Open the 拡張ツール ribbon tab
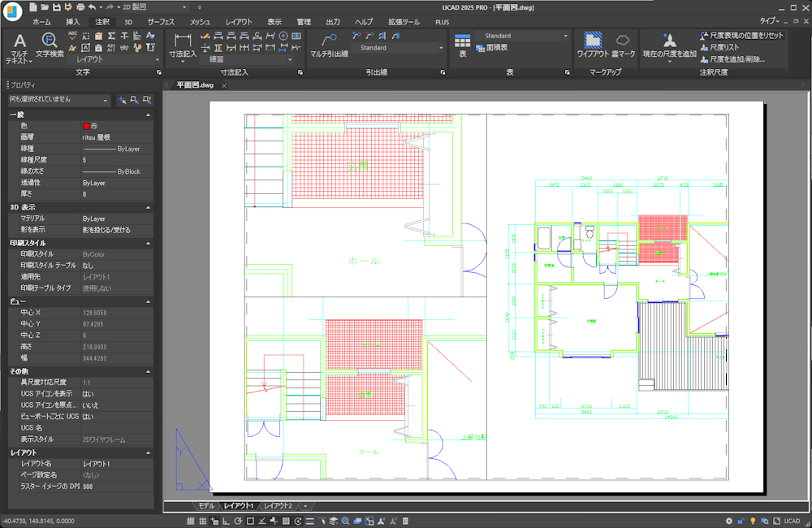 point(404,22)
